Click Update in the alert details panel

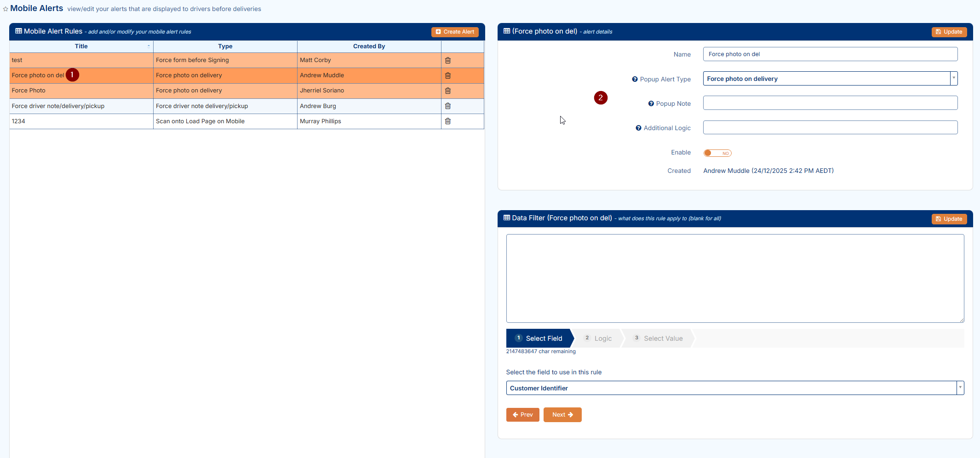pyautogui.click(x=949, y=32)
